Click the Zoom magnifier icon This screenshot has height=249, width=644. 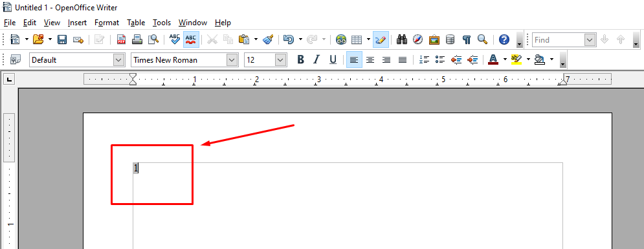482,39
